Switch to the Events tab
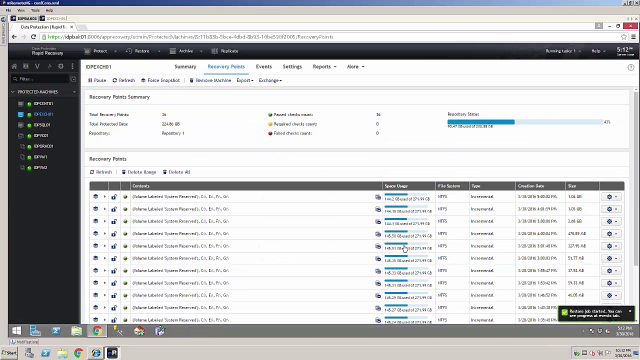 click(264, 67)
